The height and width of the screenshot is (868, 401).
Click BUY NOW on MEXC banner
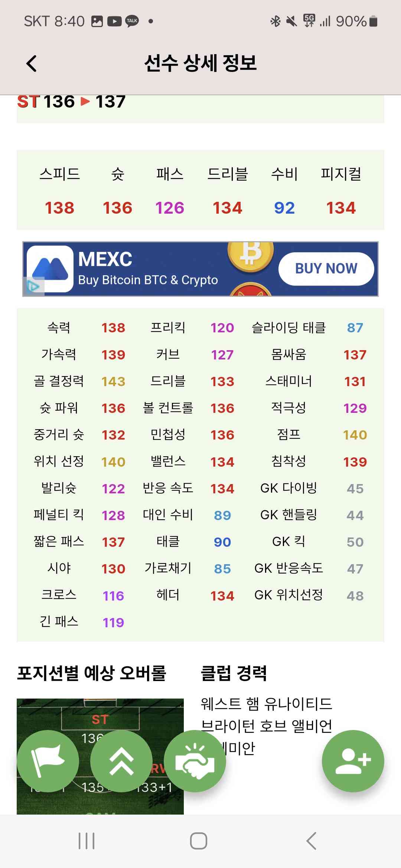(326, 269)
